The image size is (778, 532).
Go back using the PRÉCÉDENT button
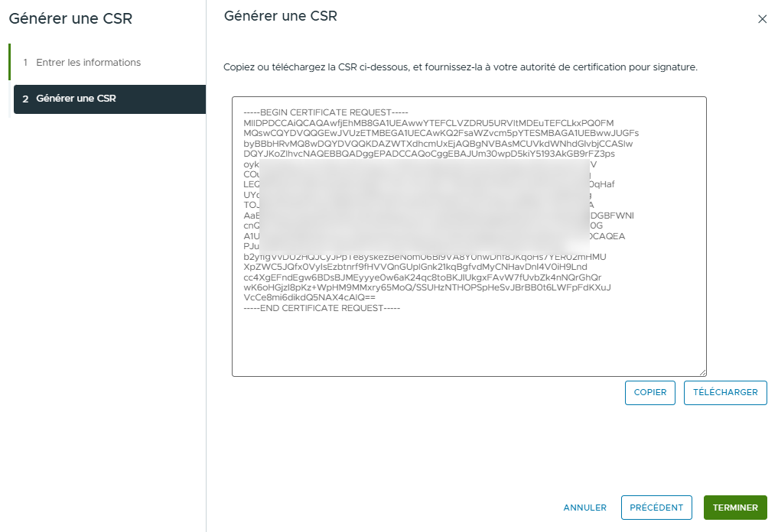coord(656,507)
